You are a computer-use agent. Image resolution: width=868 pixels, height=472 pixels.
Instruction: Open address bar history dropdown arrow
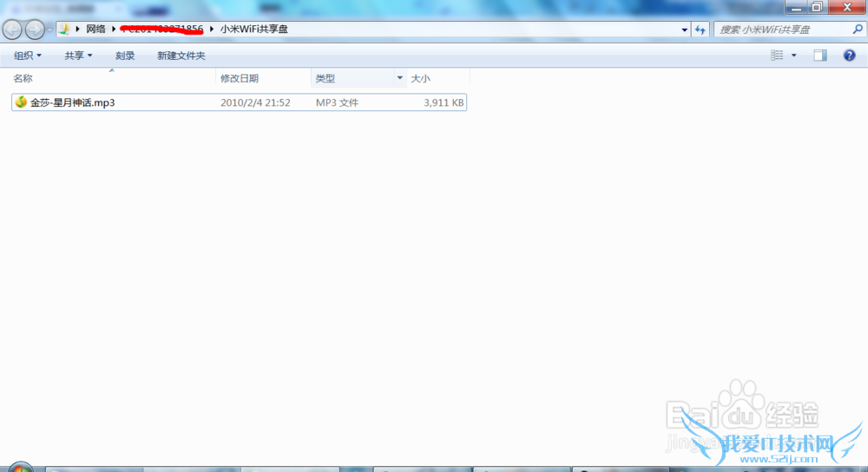[685, 29]
